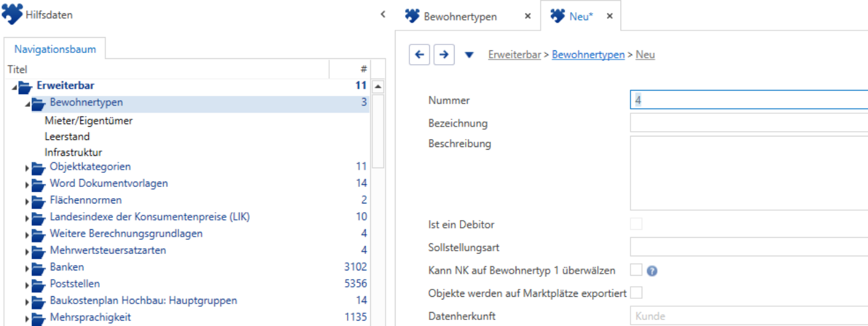868x326 pixels.
Task: Select Mehrwertsteuersatzarten in the tree
Action: coord(108,250)
